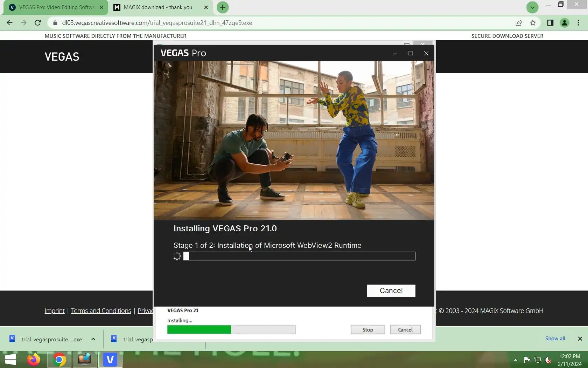
Task: Minimize the VEGAS Pro installer window
Action: click(395, 53)
